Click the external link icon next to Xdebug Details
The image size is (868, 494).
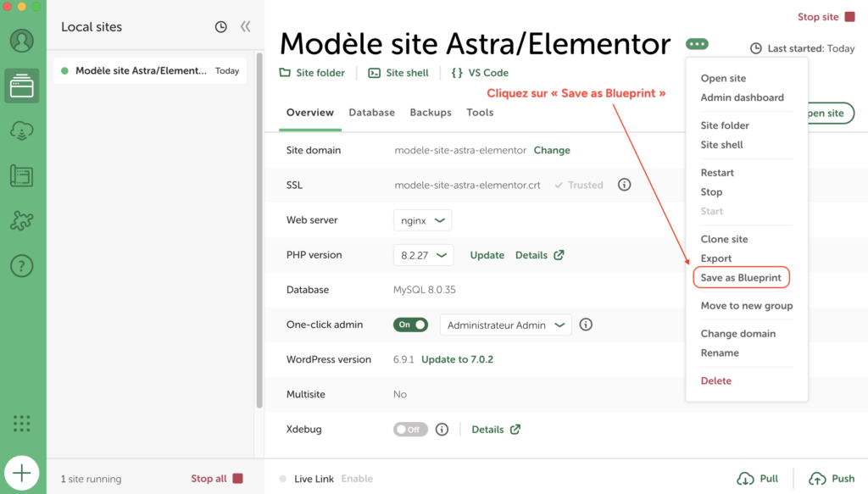tap(515, 430)
